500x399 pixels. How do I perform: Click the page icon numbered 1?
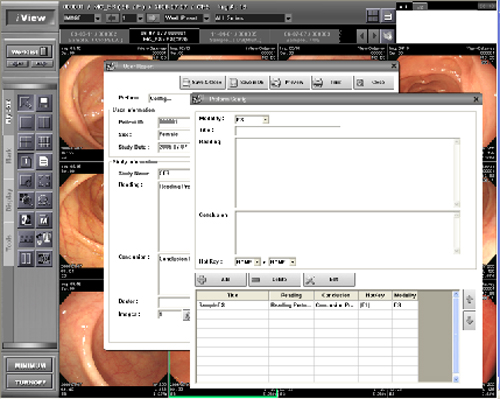coord(26,161)
